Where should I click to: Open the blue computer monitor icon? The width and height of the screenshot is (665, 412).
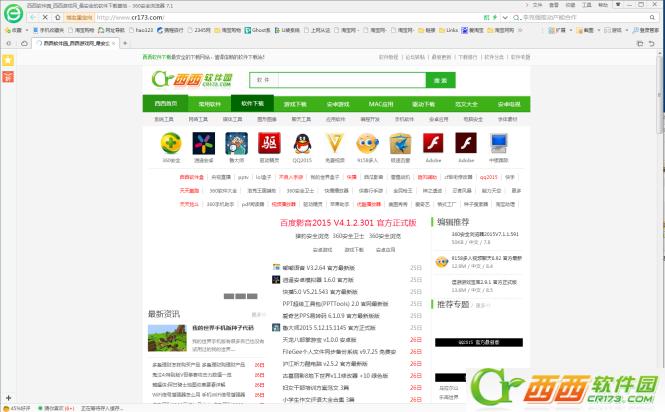[x=498, y=143]
